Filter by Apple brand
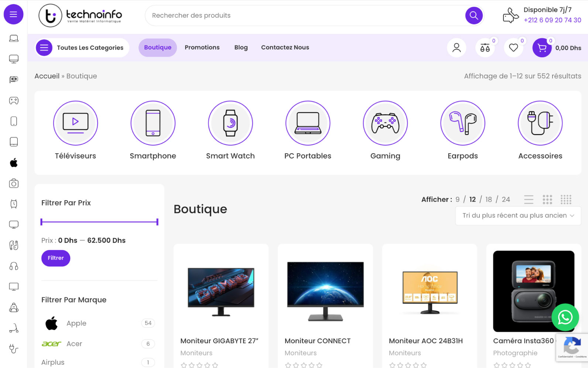The width and height of the screenshot is (588, 368). (x=76, y=323)
